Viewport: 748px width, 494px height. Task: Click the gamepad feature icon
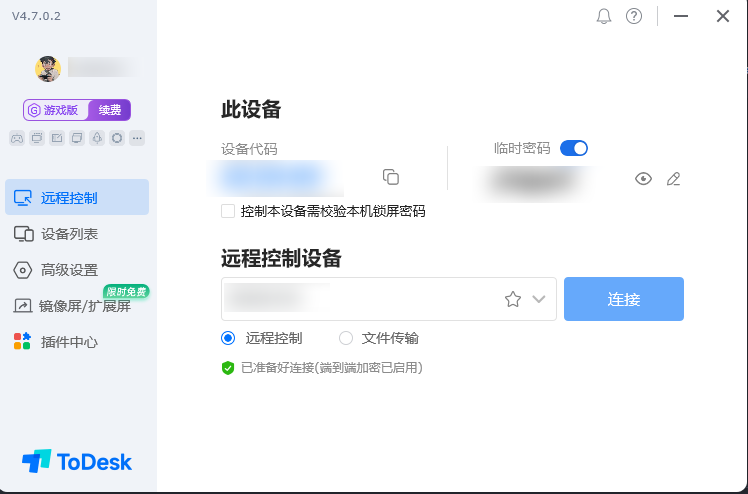point(17,137)
